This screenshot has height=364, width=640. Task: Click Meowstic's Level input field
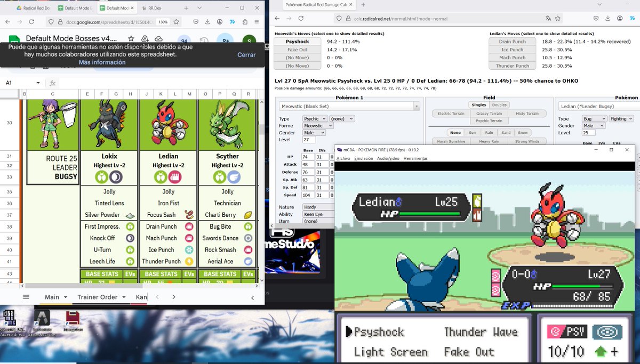[309, 140]
